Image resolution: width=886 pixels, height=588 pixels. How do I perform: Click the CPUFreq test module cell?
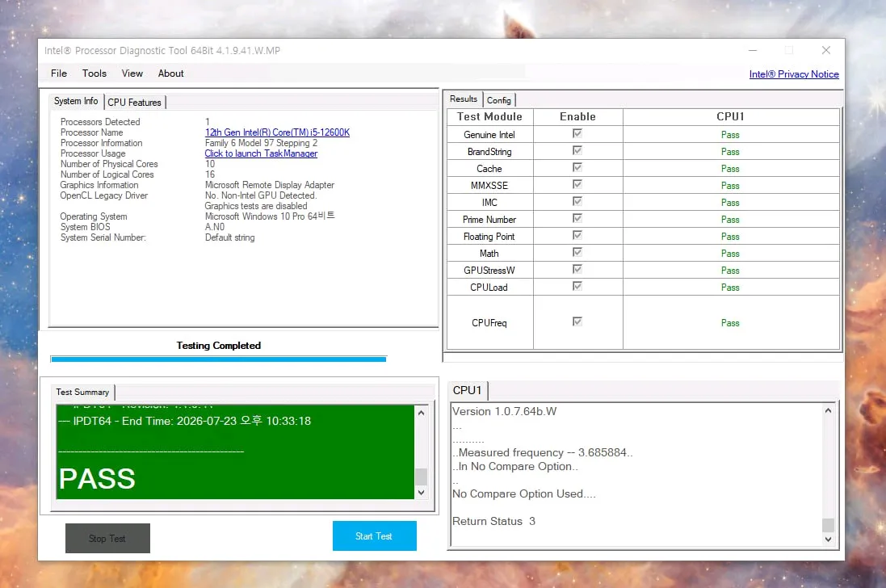pyautogui.click(x=490, y=322)
